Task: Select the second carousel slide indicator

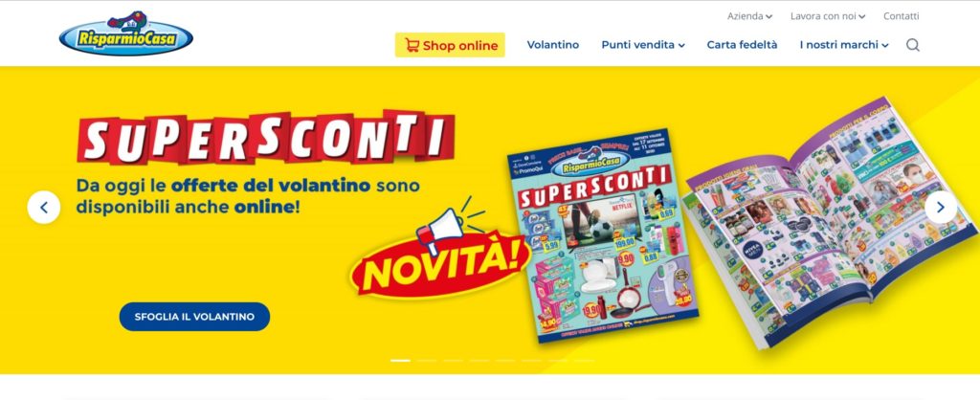Action: click(x=427, y=361)
